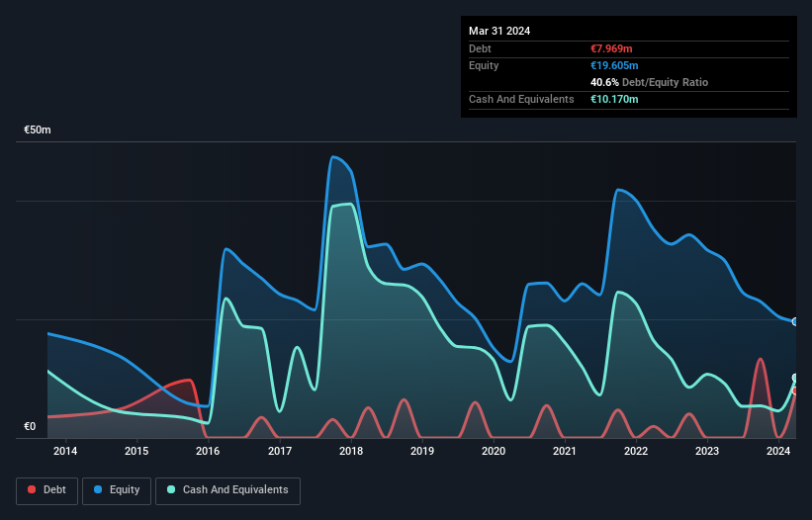Screen dimensions: 812x520
Task: Click the €10.170m cash value
Action: (x=614, y=99)
